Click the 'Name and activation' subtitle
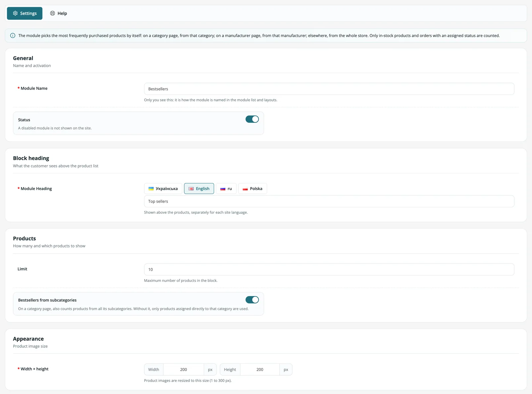 (x=32, y=66)
